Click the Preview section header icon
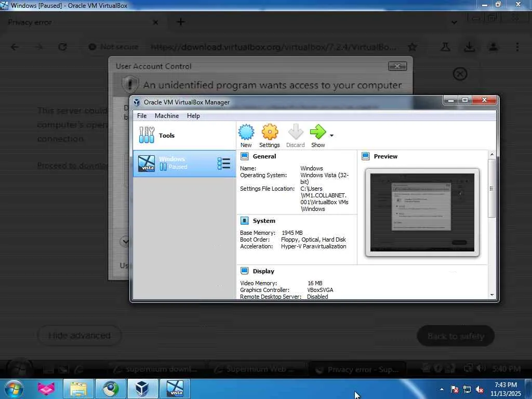 [365, 156]
